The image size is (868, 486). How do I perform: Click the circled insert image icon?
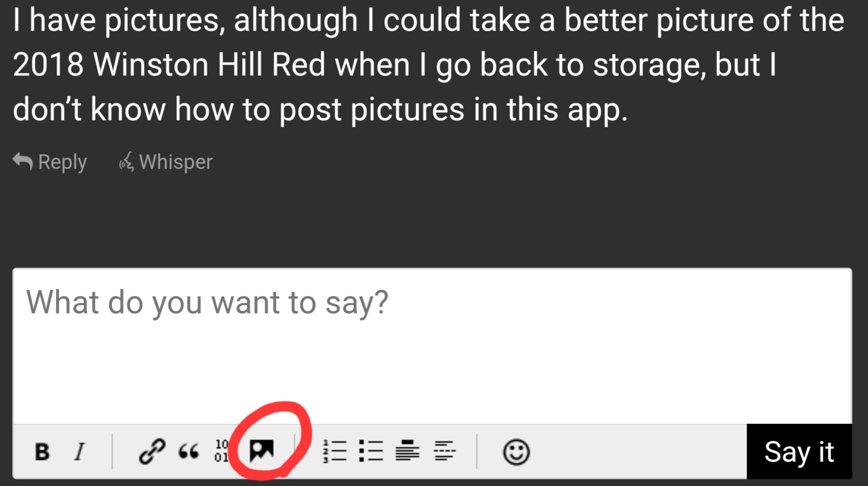pos(261,450)
